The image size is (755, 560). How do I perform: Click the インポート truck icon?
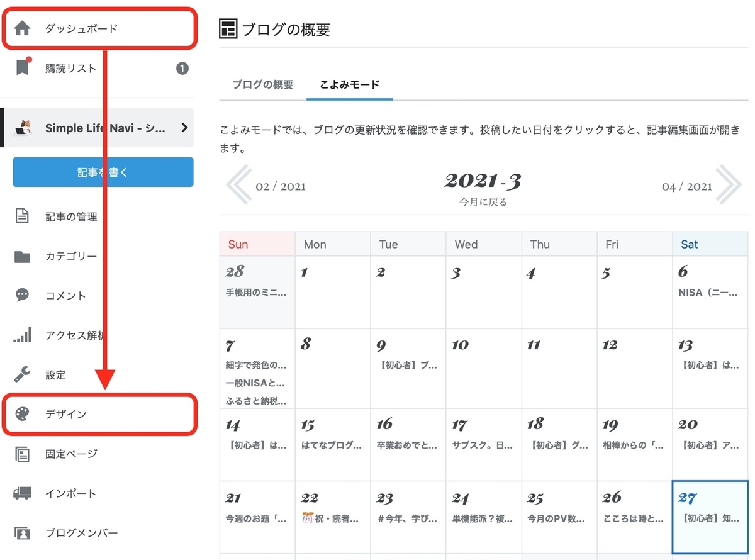(22, 493)
